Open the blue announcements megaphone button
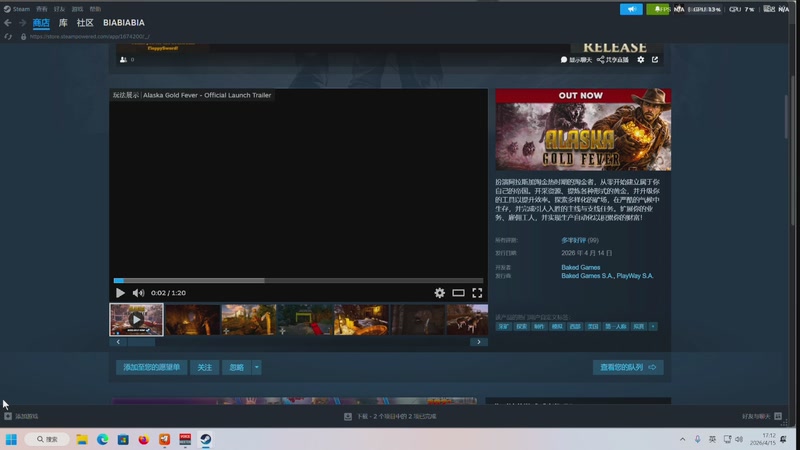 point(631,9)
